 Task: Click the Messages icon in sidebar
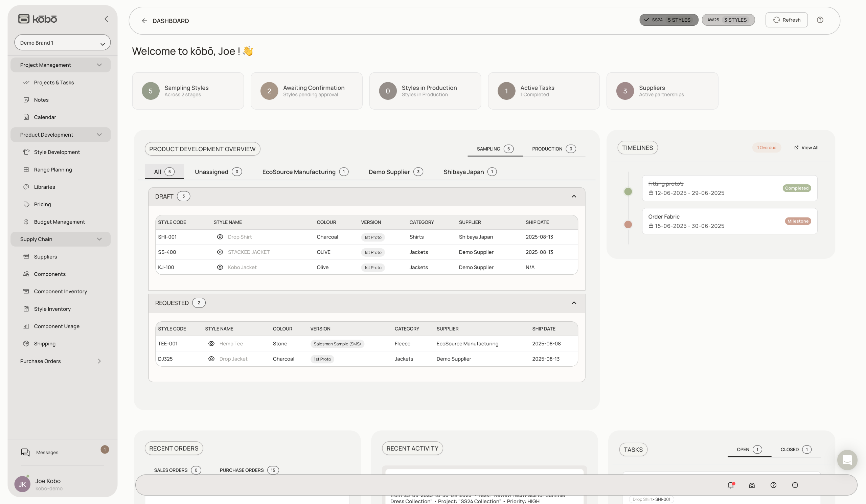point(25,452)
